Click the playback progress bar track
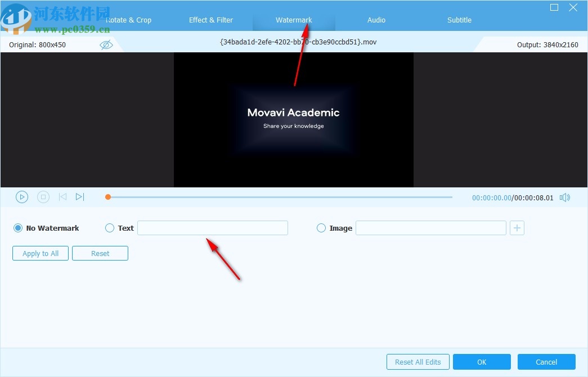Image resolution: width=588 pixels, height=377 pixels. click(x=280, y=197)
